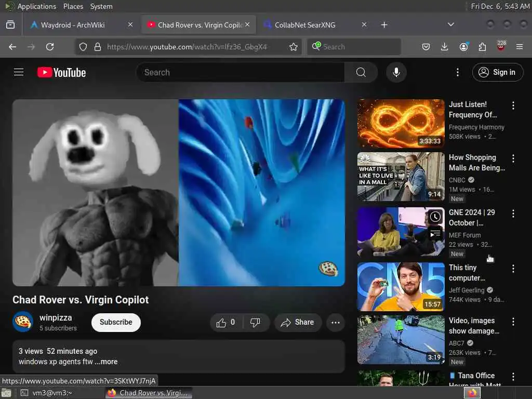Viewport: 532px width, 399px height.
Task: Click the Sign in button
Action: tap(497, 72)
